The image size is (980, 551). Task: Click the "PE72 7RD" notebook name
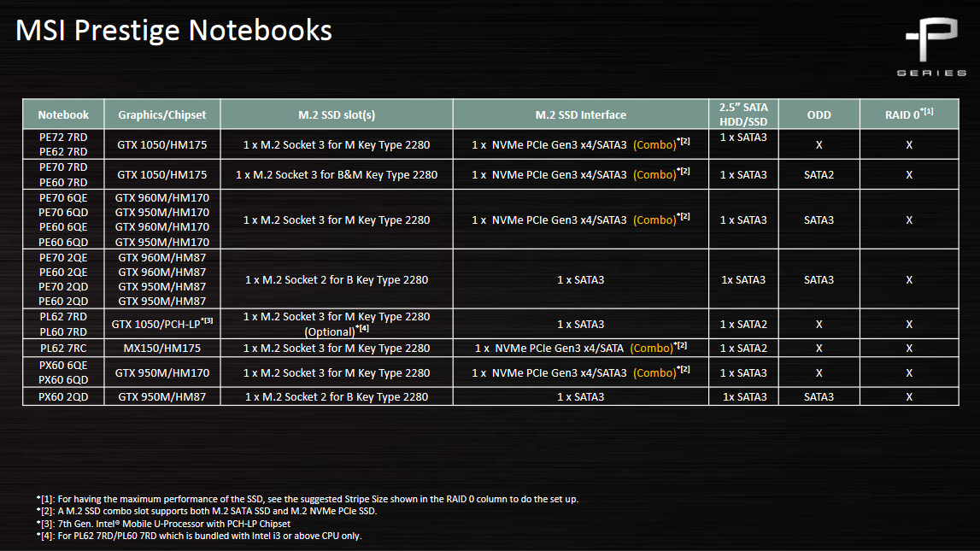coord(63,138)
